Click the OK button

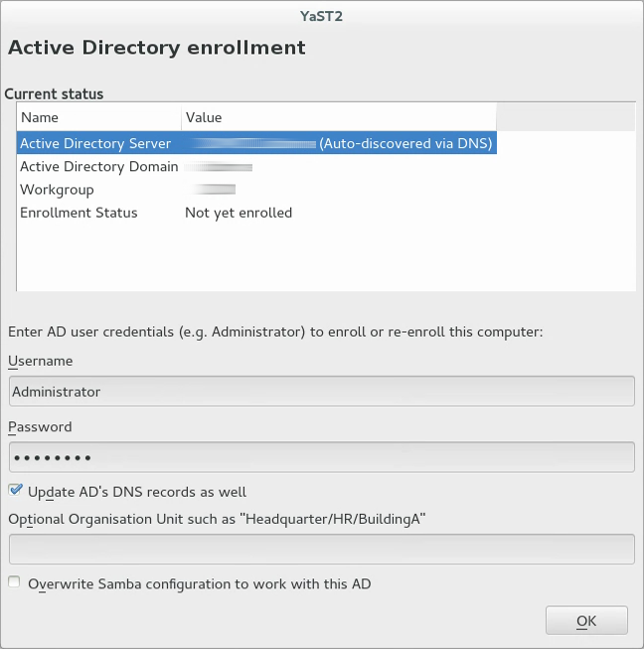pyautogui.click(x=586, y=620)
